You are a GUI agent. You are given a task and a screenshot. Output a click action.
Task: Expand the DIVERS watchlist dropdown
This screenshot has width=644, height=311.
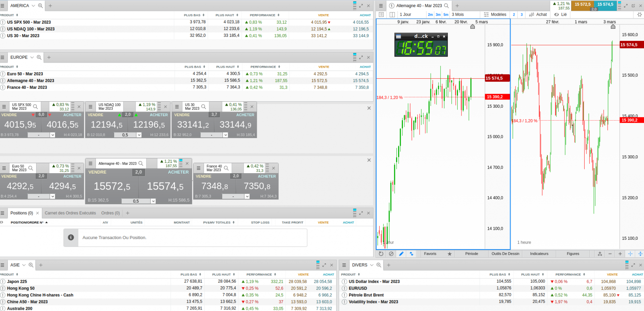(x=372, y=265)
